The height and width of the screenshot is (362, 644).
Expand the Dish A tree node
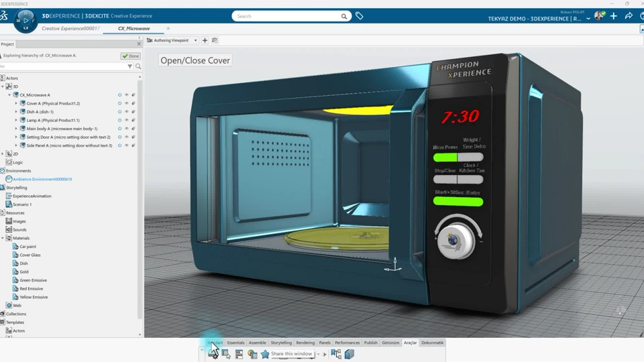click(16, 112)
